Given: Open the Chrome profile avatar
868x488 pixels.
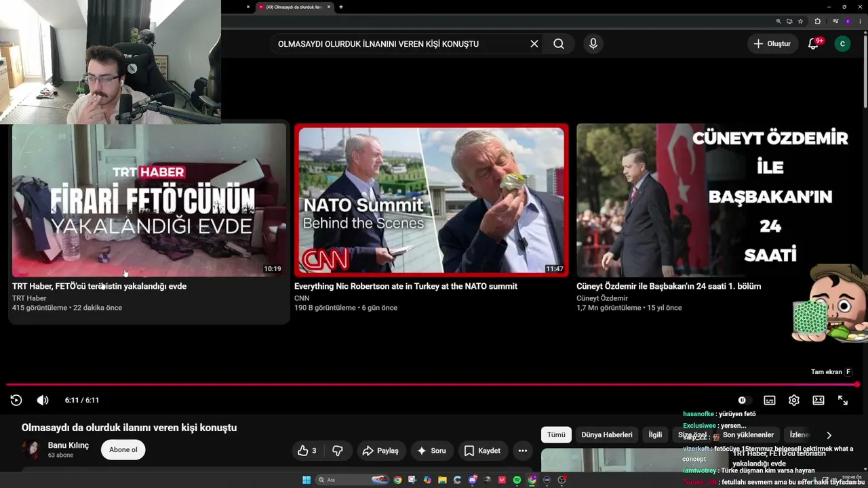Looking at the screenshot, I should click(848, 21).
